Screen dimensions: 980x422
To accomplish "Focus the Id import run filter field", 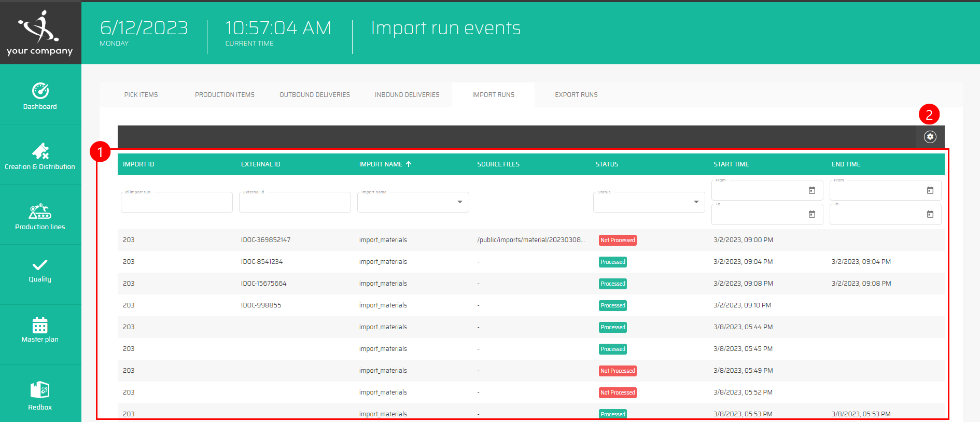I will pos(176,203).
